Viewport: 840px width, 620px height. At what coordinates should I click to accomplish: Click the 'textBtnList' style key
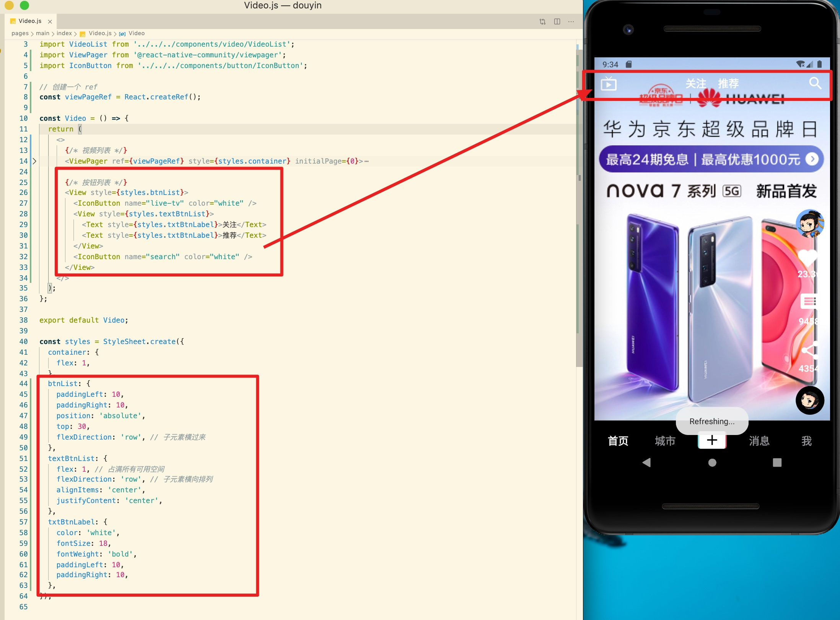pyautogui.click(x=71, y=458)
